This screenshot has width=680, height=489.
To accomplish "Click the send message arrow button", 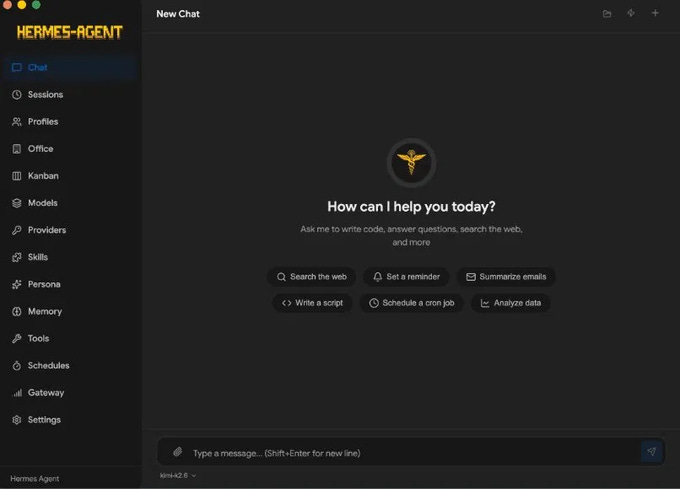I will [651, 452].
